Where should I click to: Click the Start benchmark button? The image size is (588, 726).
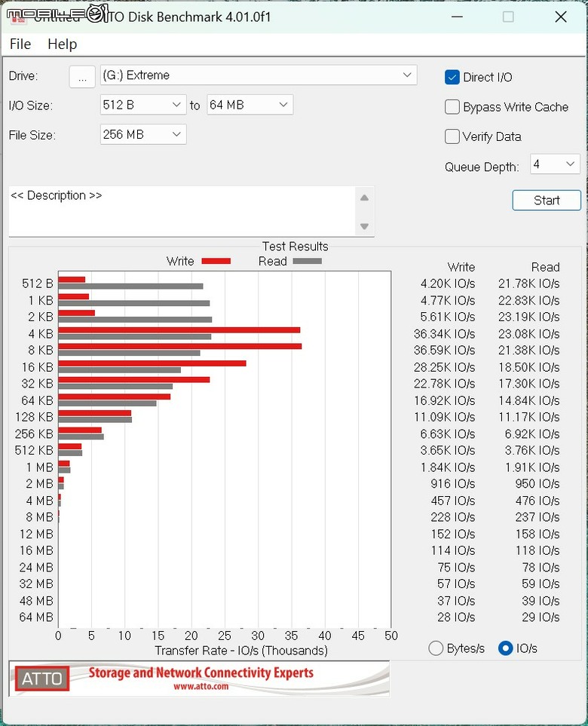[x=547, y=201]
